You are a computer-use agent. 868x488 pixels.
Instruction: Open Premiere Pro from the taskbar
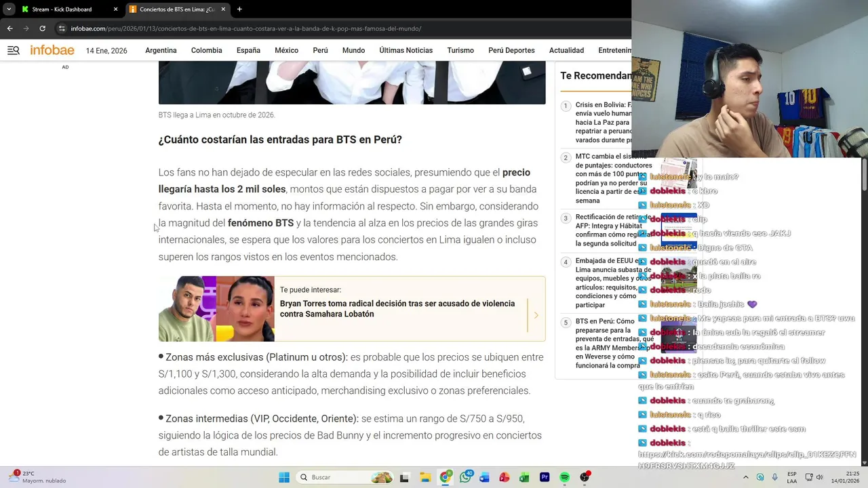545,477
